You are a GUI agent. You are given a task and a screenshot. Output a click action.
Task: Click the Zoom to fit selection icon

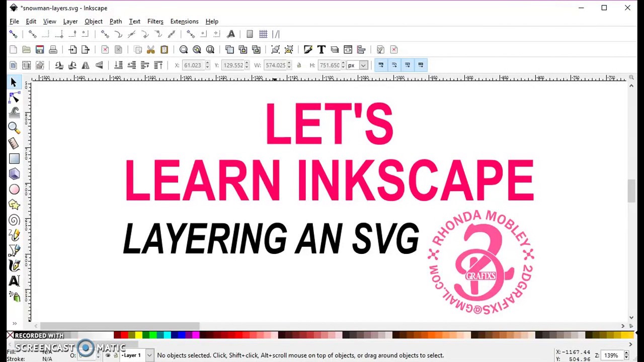(x=184, y=49)
